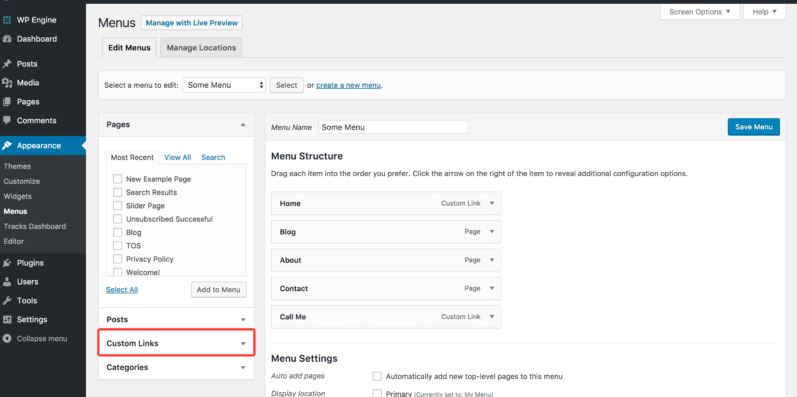Click the Tools wrench icon
The width and height of the screenshot is (797, 397).
(7, 300)
